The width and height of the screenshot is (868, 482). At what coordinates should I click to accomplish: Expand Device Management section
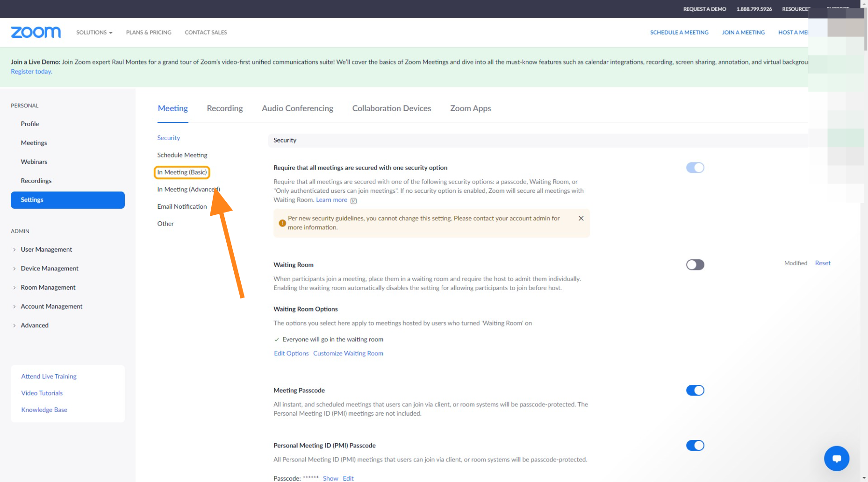point(49,269)
